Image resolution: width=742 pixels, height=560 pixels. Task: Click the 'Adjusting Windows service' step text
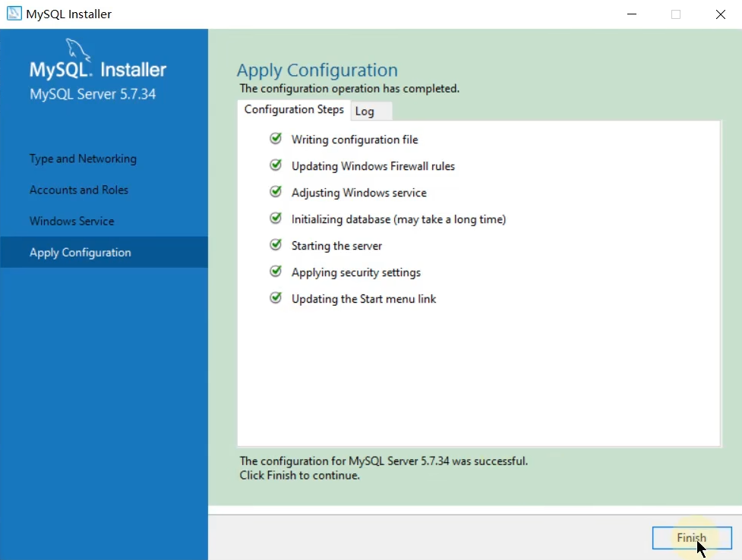[x=359, y=193]
